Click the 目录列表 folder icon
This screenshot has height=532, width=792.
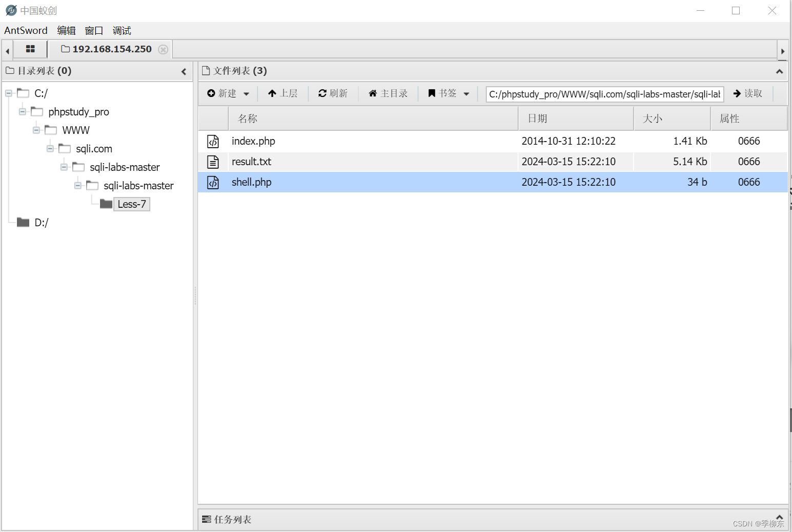10,70
